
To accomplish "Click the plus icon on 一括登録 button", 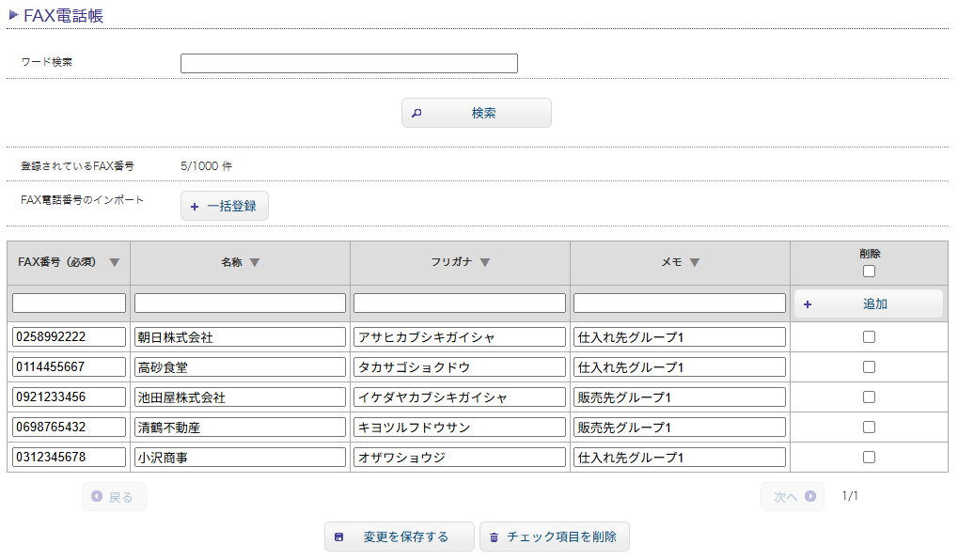I will (x=194, y=206).
